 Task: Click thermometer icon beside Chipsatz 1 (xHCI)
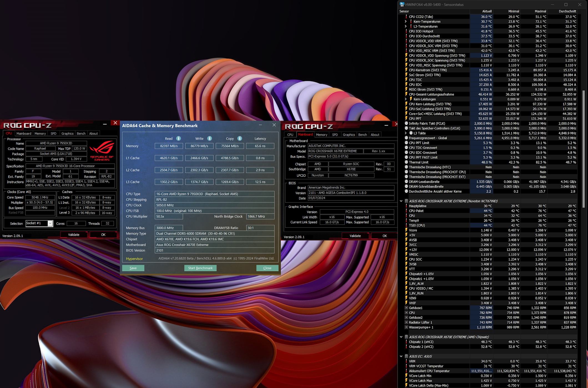(x=407, y=342)
